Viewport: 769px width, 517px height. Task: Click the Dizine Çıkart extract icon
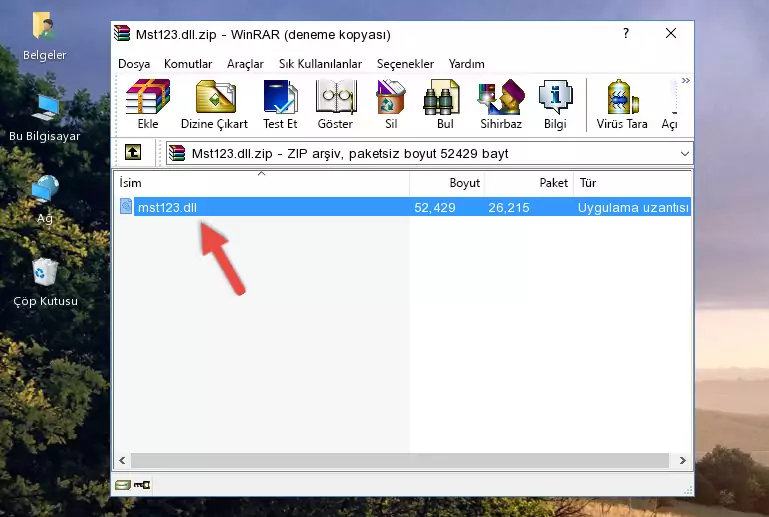(x=214, y=104)
